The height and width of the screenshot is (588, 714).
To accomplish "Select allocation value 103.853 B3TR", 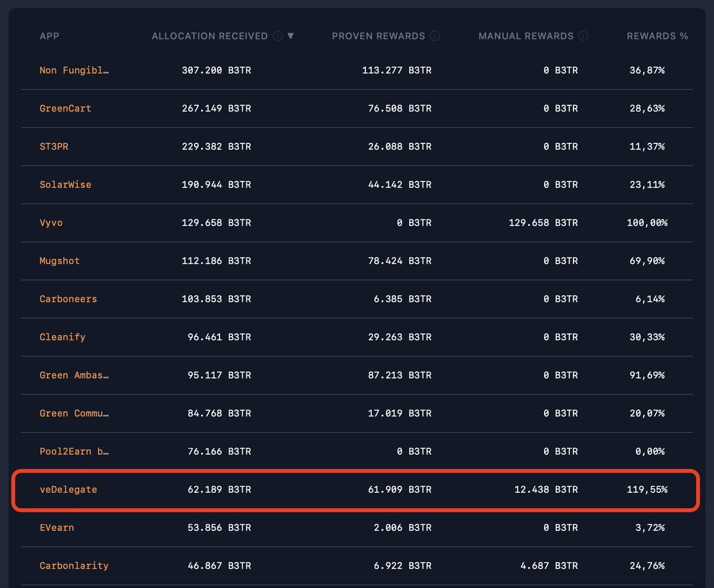I will tap(217, 299).
